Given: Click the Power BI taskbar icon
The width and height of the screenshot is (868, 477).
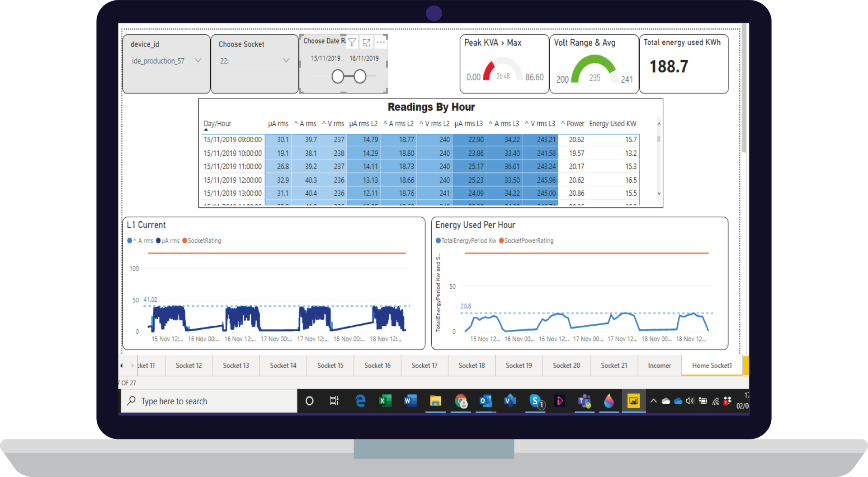Looking at the screenshot, I should 633,401.
